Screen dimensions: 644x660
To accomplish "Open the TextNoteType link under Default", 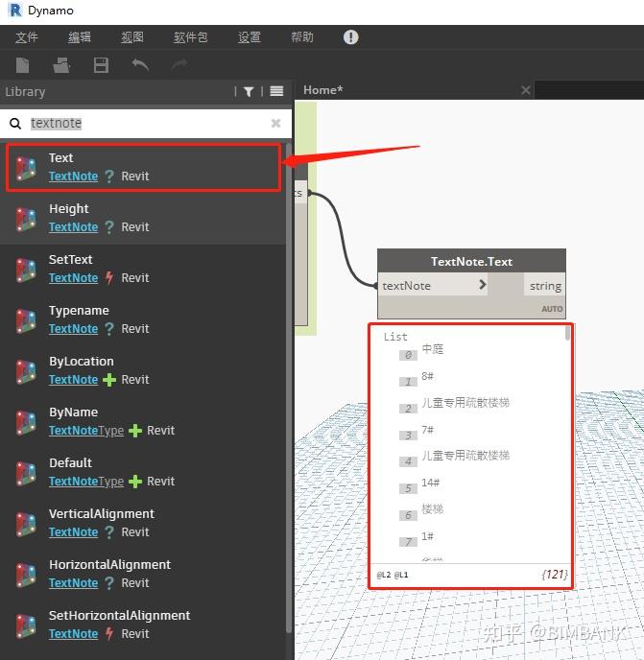I will 86,482.
